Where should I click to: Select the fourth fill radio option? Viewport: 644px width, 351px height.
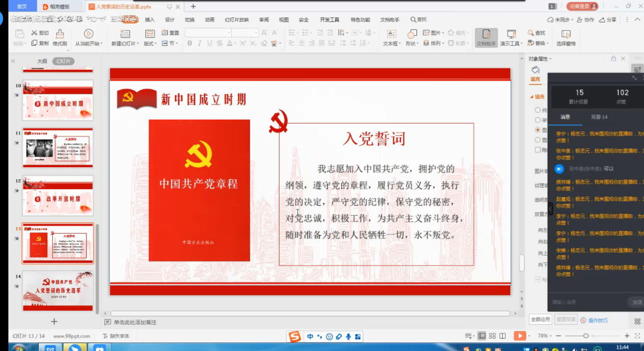[x=538, y=140]
